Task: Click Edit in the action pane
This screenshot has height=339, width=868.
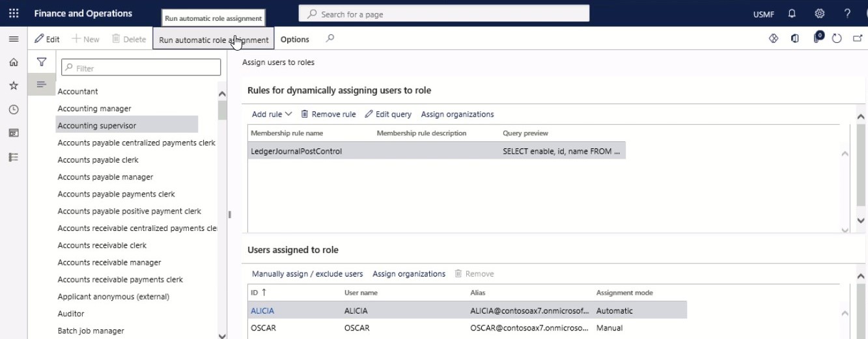Action: (x=47, y=39)
